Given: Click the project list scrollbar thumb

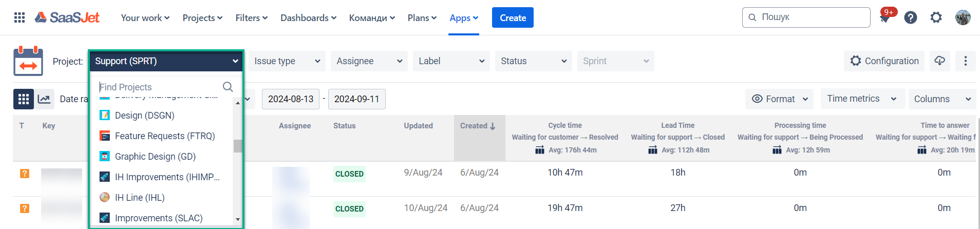Looking at the screenshot, I should click(x=238, y=146).
